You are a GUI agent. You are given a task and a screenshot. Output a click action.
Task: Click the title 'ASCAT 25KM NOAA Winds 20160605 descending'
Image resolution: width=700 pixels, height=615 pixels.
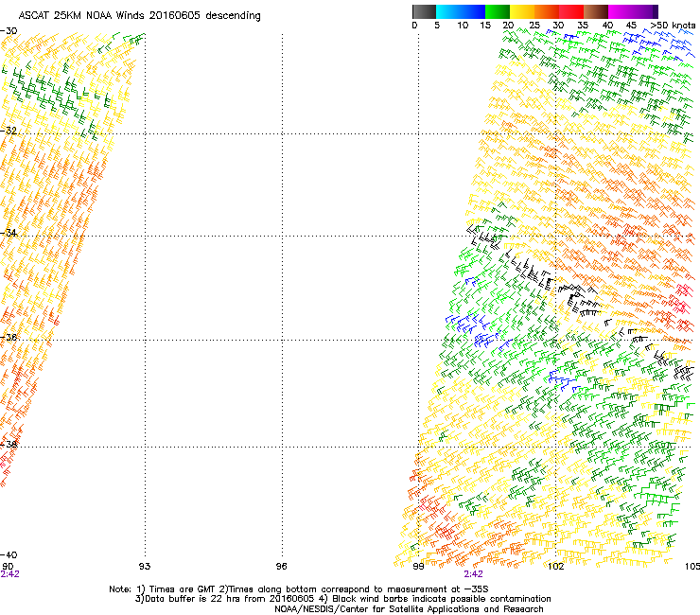(139, 16)
